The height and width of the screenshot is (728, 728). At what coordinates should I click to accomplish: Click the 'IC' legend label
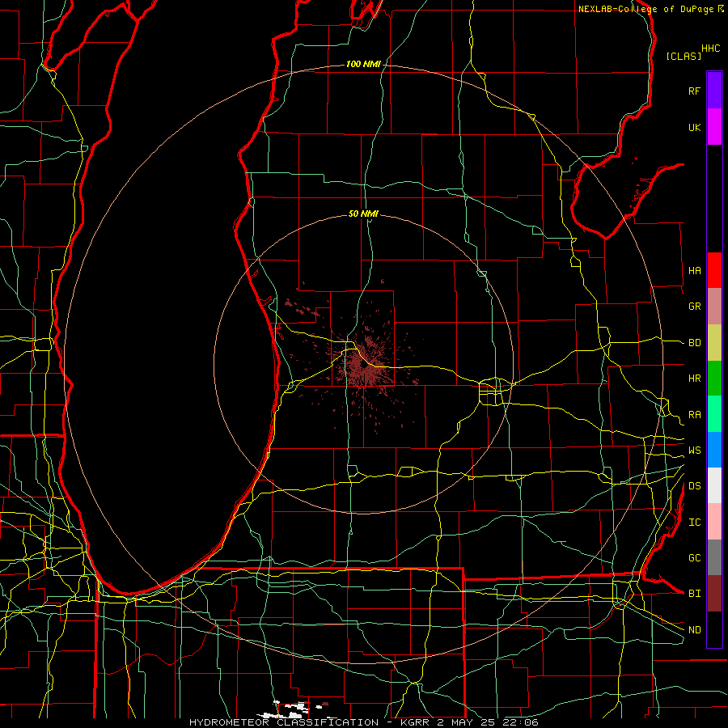[x=694, y=523]
